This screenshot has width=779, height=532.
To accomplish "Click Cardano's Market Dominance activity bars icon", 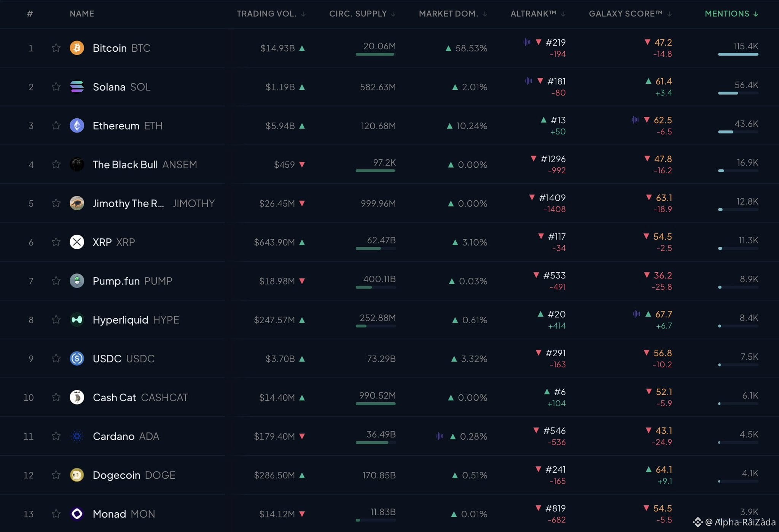I will pyautogui.click(x=440, y=436).
